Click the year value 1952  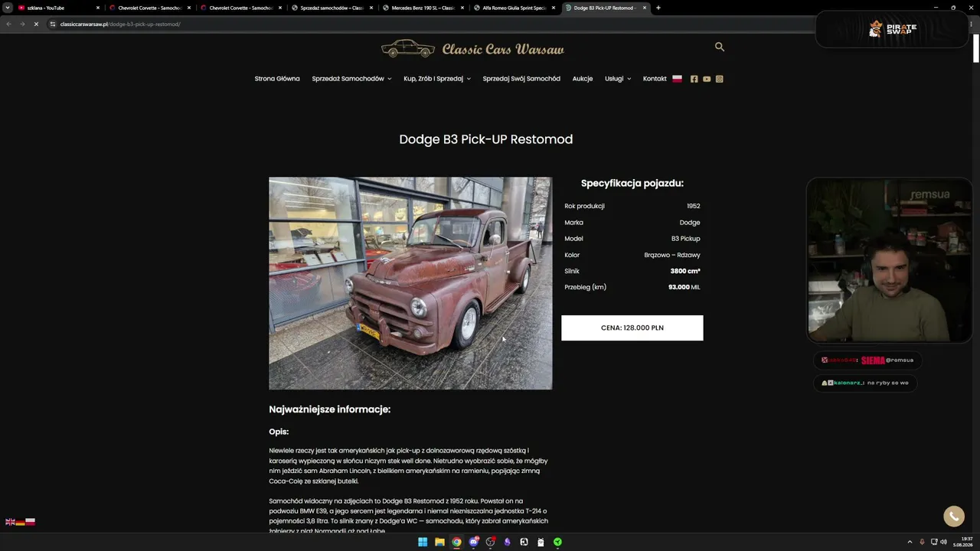(x=694, y=206)
